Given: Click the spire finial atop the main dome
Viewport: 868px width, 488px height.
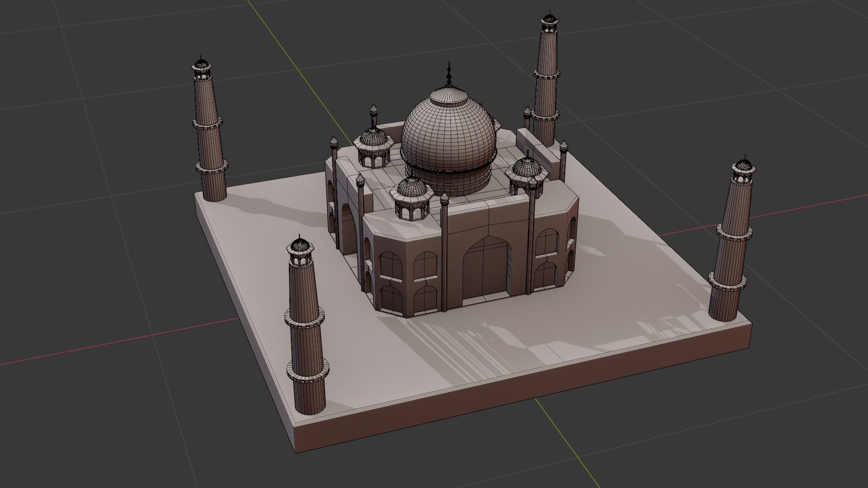Looking at the screenshot, I should pos(449,73).
